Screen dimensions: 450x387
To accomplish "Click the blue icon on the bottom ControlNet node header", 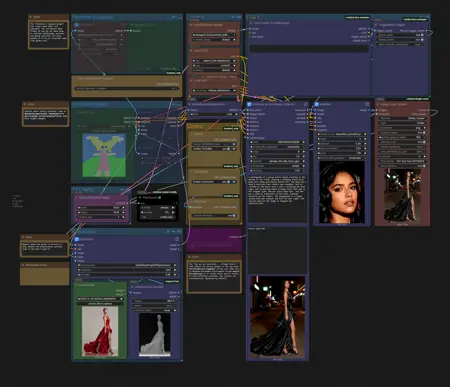I will point(77,239).
